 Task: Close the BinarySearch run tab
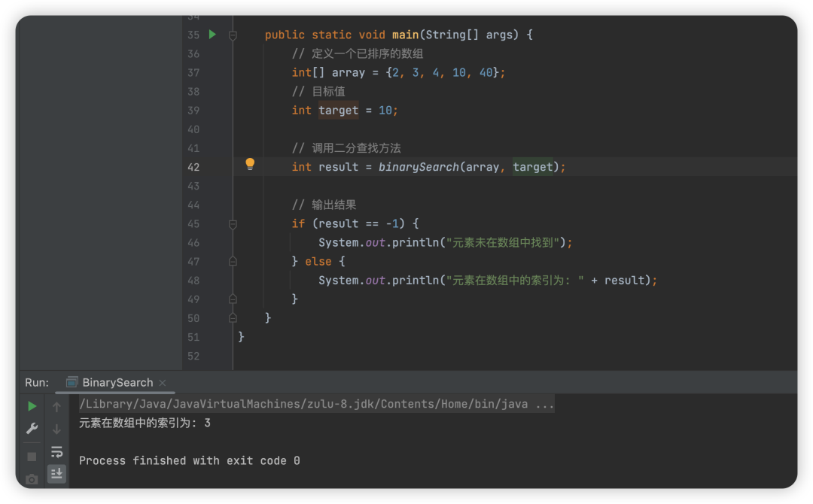(x=163, y=383)
